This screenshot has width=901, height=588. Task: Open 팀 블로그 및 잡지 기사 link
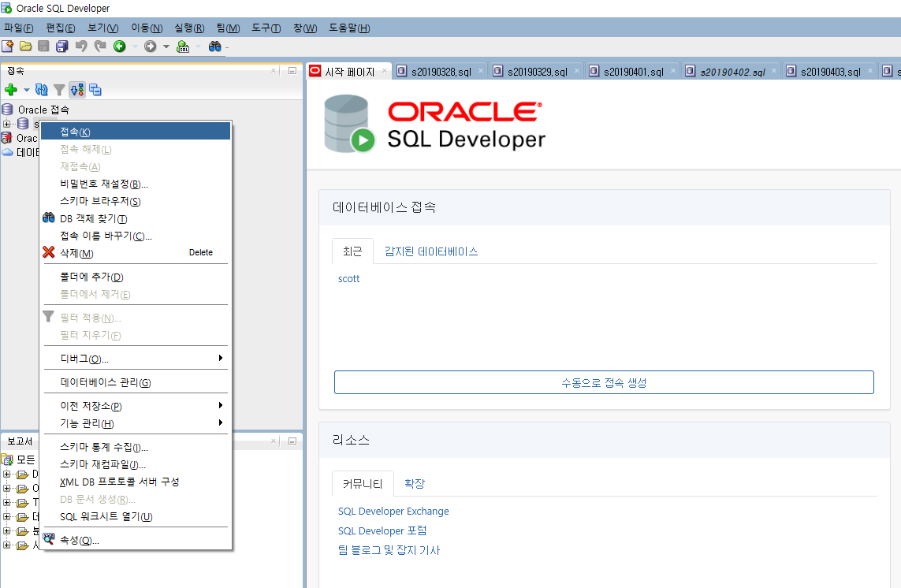point(389,550)
